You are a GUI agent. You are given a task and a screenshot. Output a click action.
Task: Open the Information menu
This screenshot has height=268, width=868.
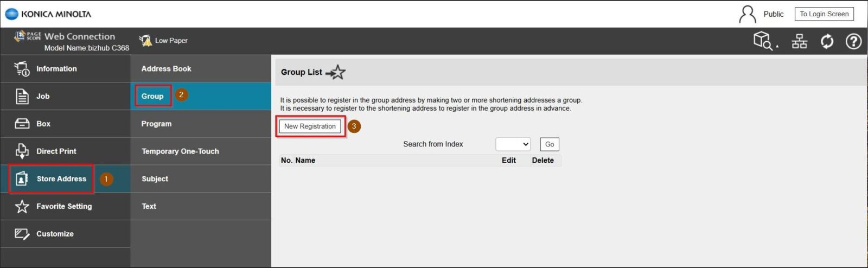tap(56, 69)
